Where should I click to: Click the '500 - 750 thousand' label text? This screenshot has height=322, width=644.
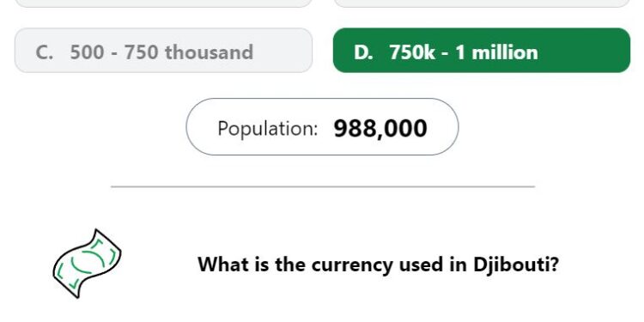pyautogui.click(x=161, y=52)
